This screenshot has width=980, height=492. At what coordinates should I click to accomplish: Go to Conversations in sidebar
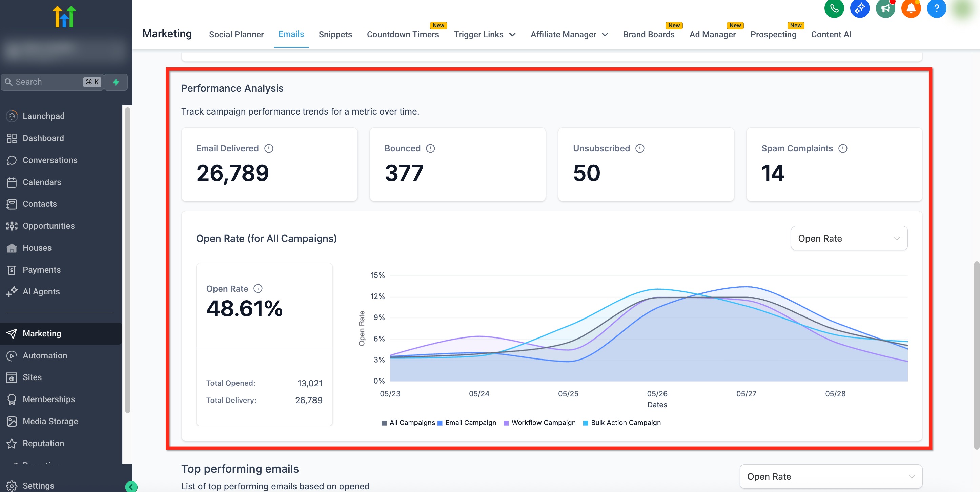[x=50, y=160]
